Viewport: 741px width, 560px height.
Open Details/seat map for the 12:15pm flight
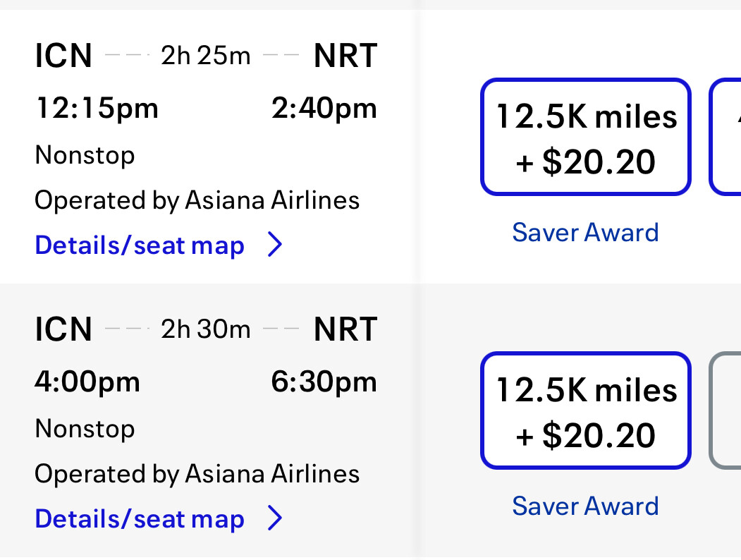[140, 245]
